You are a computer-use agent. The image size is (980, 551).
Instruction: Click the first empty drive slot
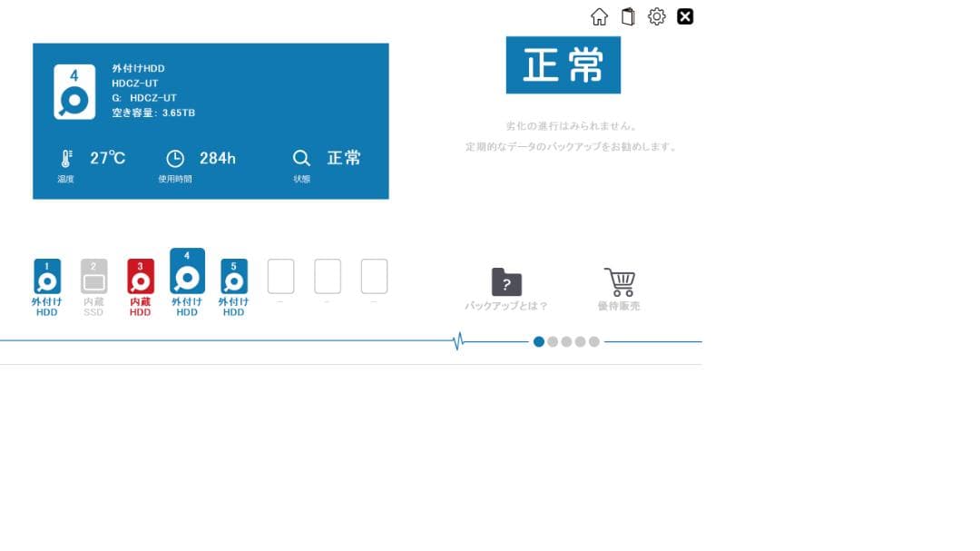pos(280,277)
